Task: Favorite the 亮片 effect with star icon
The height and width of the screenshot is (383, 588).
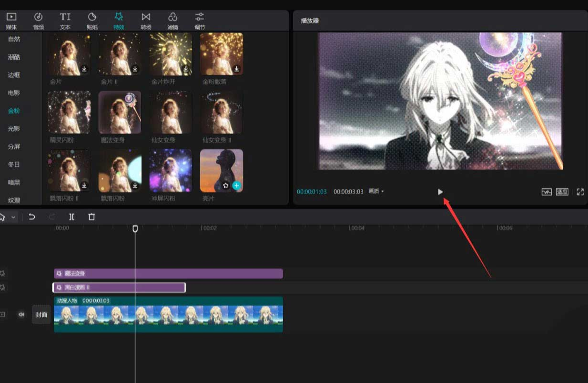Action: coord(226,186)
